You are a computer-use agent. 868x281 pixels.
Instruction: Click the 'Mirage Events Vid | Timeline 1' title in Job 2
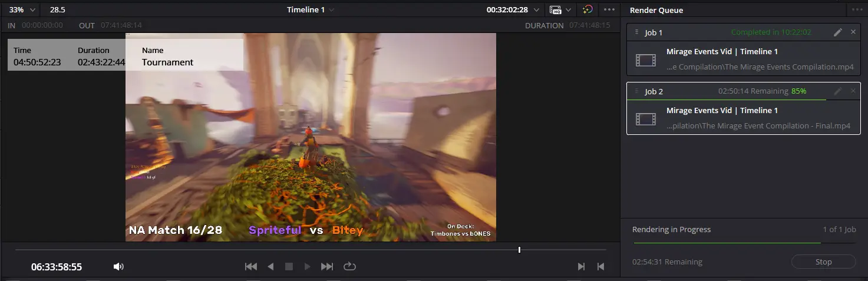[722, 110]
